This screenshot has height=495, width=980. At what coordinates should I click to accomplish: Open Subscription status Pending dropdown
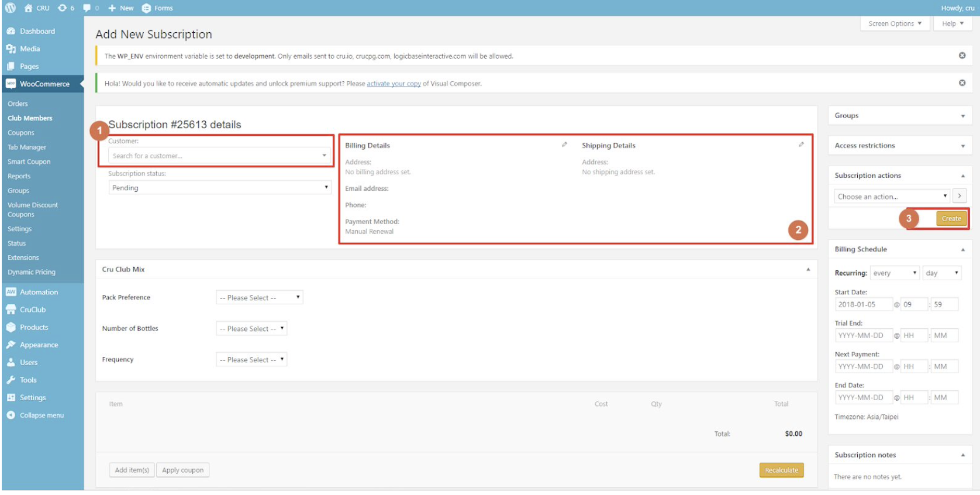click(220, 188)
